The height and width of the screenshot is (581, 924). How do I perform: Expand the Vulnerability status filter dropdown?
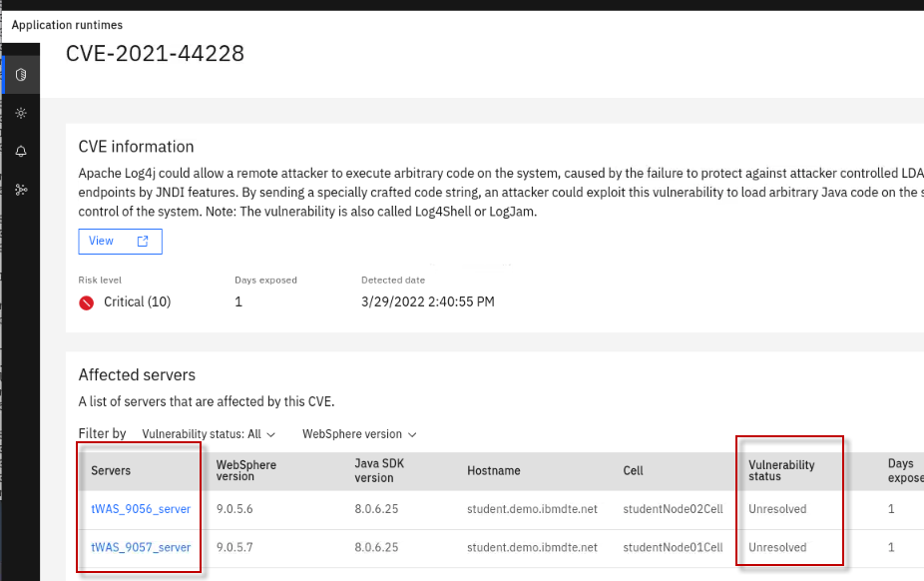(209, 434)
